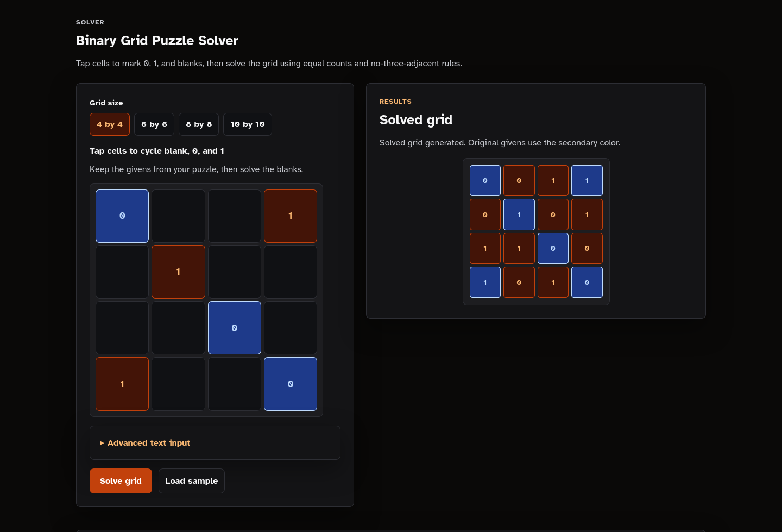Image resolution: width=782 pixels, height=532 pixels.
Task: Click solved grid cell row 4 column 2
Action: point(519,282)
